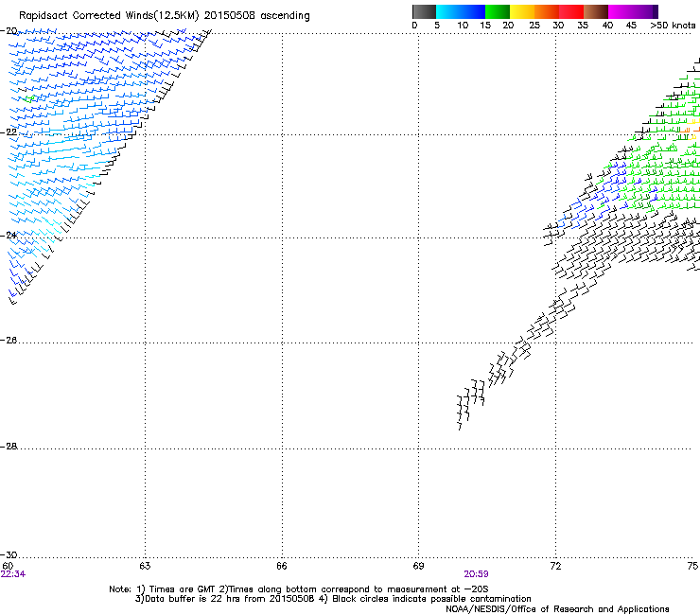Image resolution: width=700 pixels, height=615 pixels.
Task: Select the '-26' latitude axis label
Action: tap(9, 341)
